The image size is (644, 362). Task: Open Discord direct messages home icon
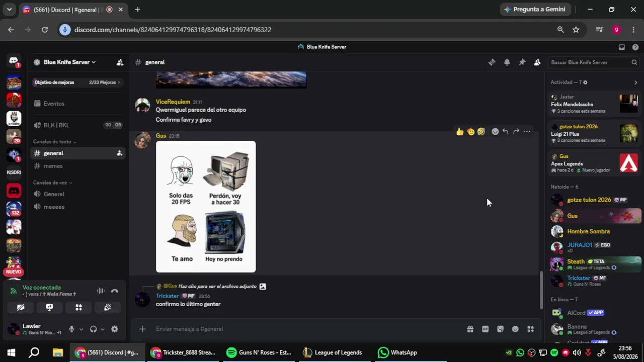pos(14,61)
